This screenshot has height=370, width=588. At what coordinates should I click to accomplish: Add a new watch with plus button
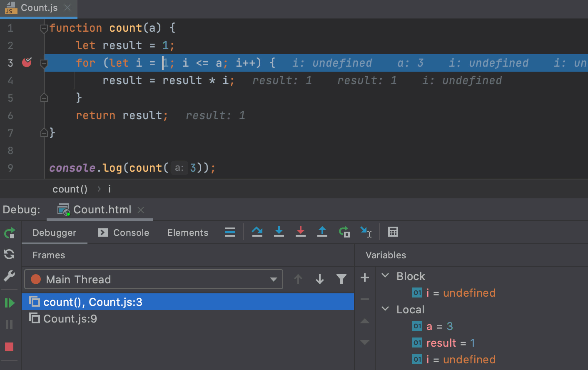(365, 277)
